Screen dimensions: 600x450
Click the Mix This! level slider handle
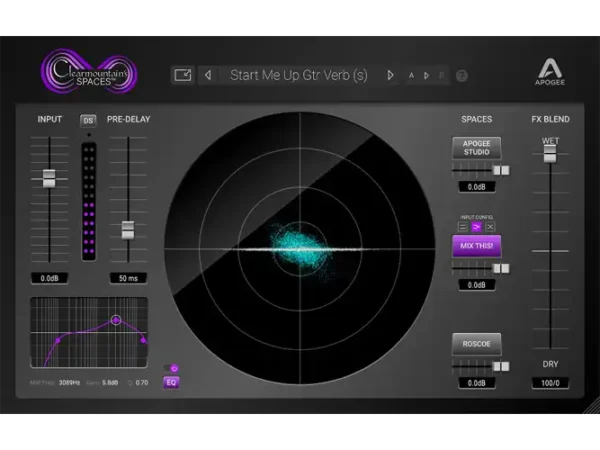(x=501, y=268)
